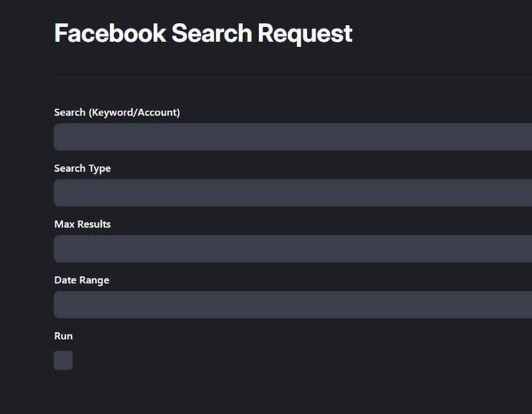Click the "Run" label above the checkbox
Screen dimensions: 532x414
[63, 336]
